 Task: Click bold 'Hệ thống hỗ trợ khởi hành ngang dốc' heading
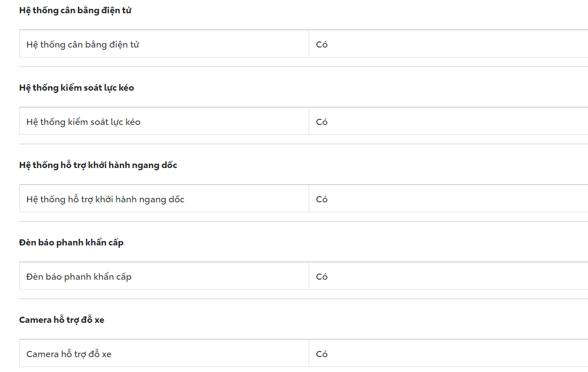coord(98,165)
